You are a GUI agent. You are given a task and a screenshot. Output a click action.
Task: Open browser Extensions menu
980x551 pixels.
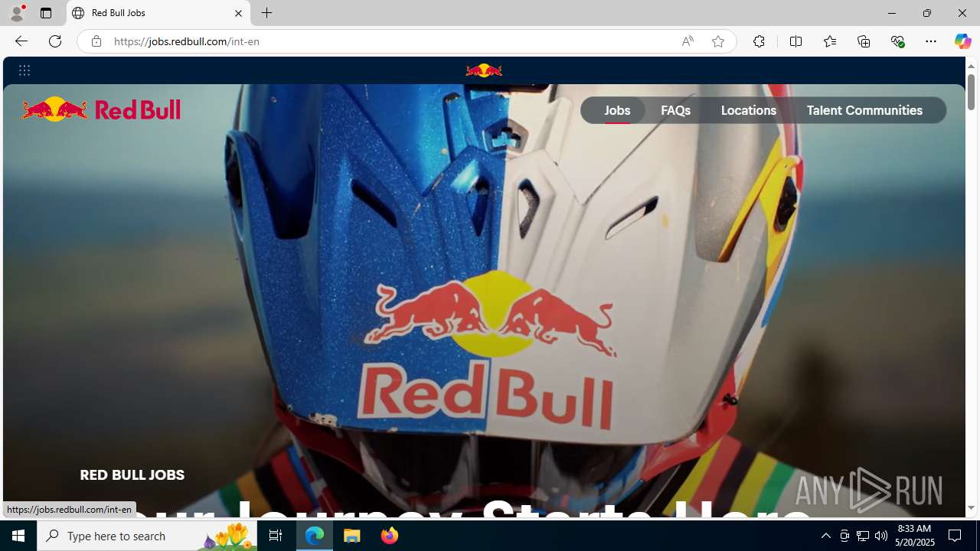click(759, 41)
